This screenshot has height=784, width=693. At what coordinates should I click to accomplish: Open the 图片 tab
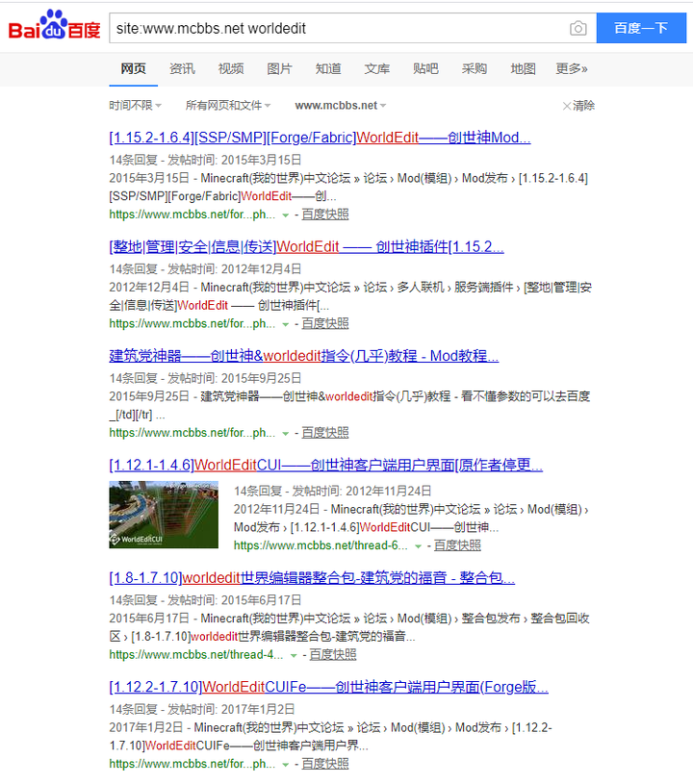[x=279, y=68]
